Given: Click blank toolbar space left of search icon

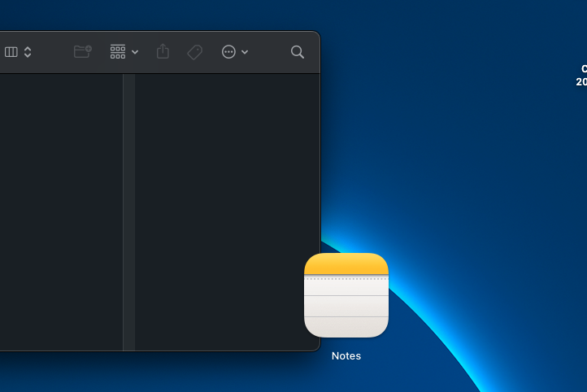Looking at the screenshot, I should (x=268, y=52).
